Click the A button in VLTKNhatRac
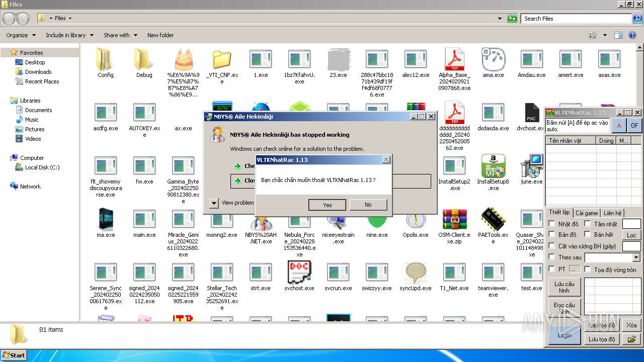 click(x=619, y=126)
